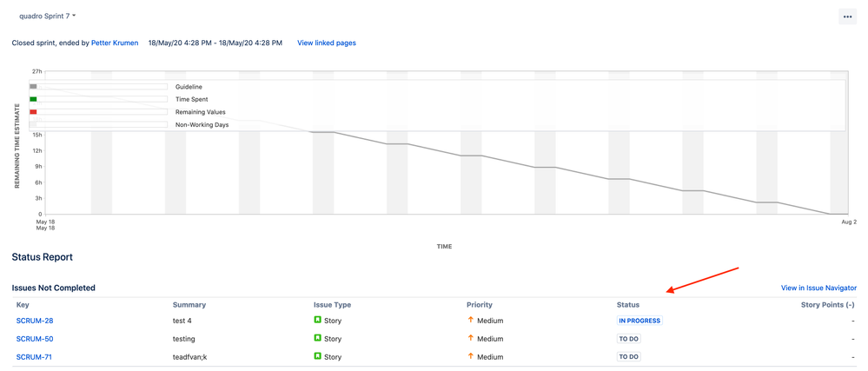Click the TO DO badge for SCRUM-71
Viewport: 868px width, 371px height.
[x=629, y=357]
